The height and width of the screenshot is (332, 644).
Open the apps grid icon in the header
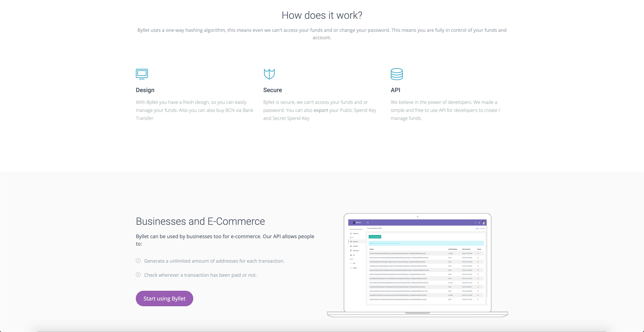click(475, 223)
